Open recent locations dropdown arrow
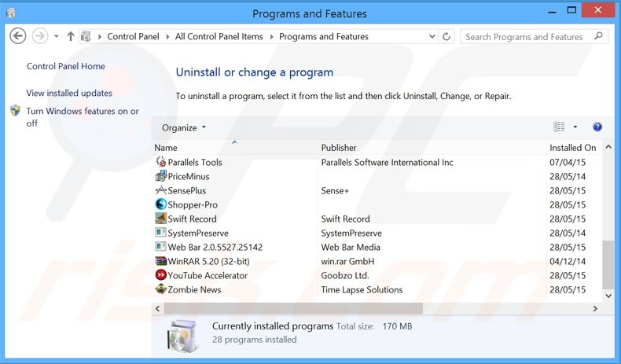The width and height of the screenshot is (621, 364). click(57, 36)
